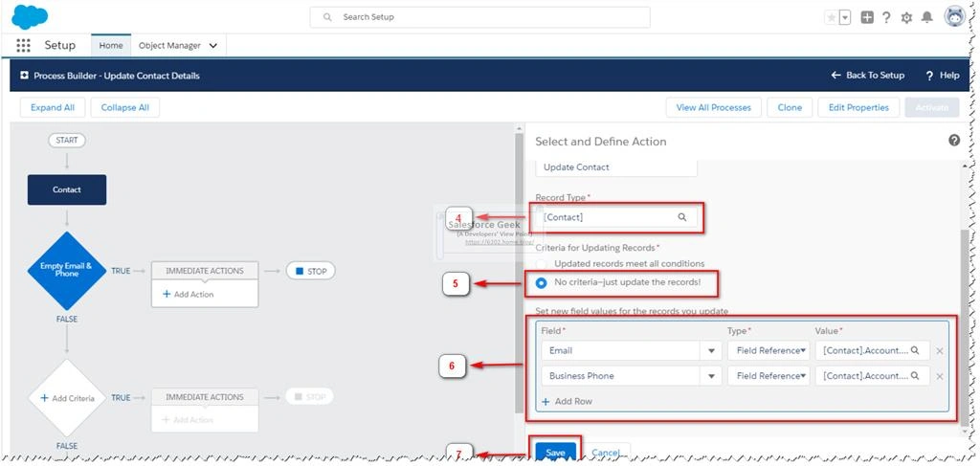Remove the Email row with X

pyautogui.click(x=940, y=352)
